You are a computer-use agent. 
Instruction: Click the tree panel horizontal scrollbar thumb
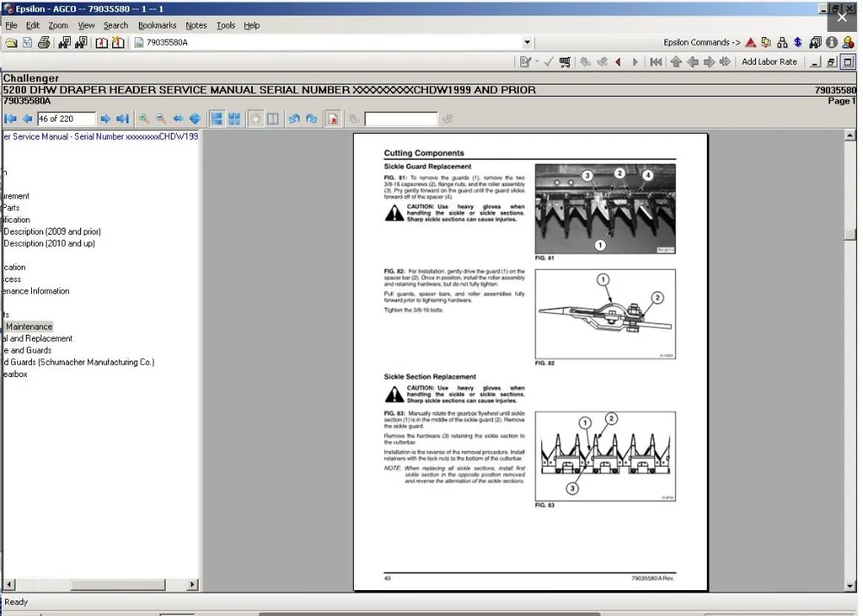click(x=117, y=585)
